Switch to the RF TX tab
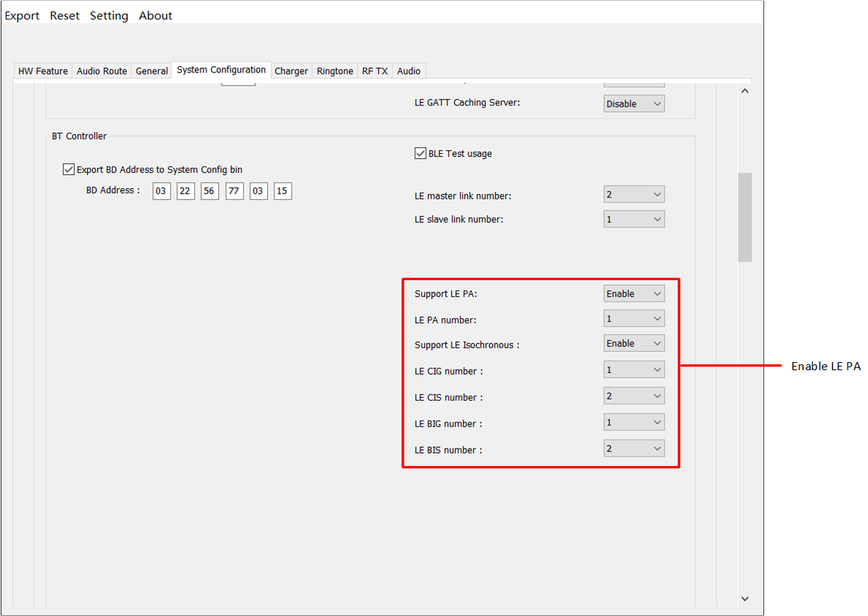Viewport: 868px width, 616px height. [x=374, y=71]
